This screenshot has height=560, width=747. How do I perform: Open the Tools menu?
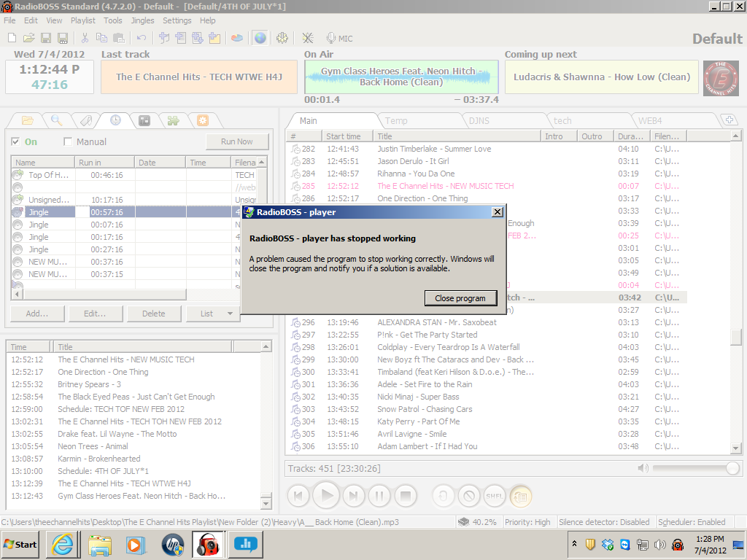113,20
